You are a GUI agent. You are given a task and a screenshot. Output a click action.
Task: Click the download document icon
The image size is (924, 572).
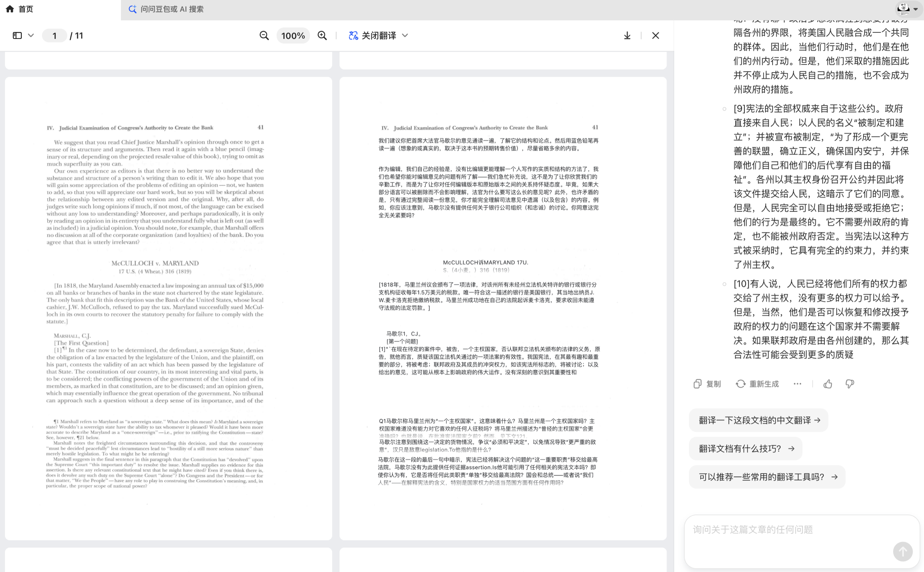point(627,35)
